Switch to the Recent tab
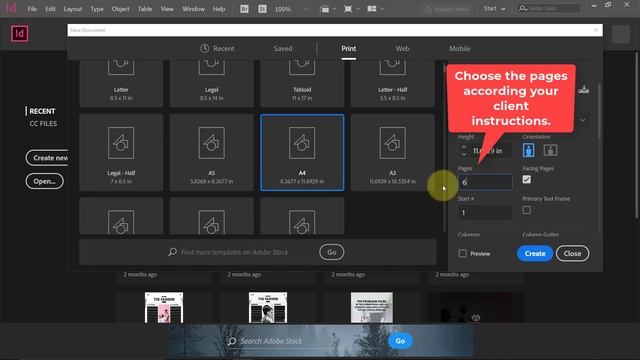Image resolution: width=640 pixels, height=360 pixels. tap(217, 49)
